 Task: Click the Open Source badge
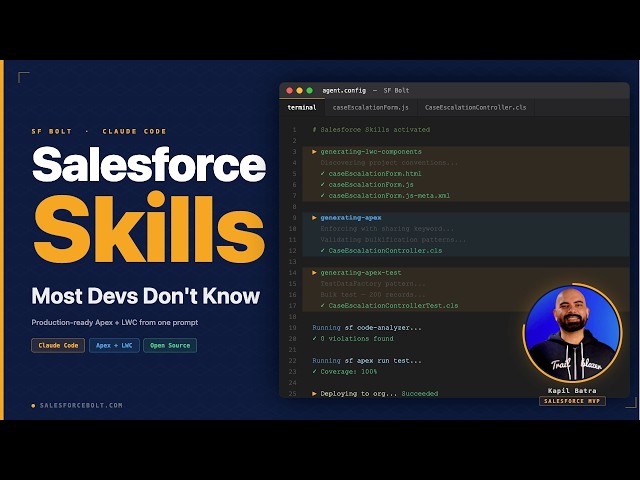tap(170, 345)
